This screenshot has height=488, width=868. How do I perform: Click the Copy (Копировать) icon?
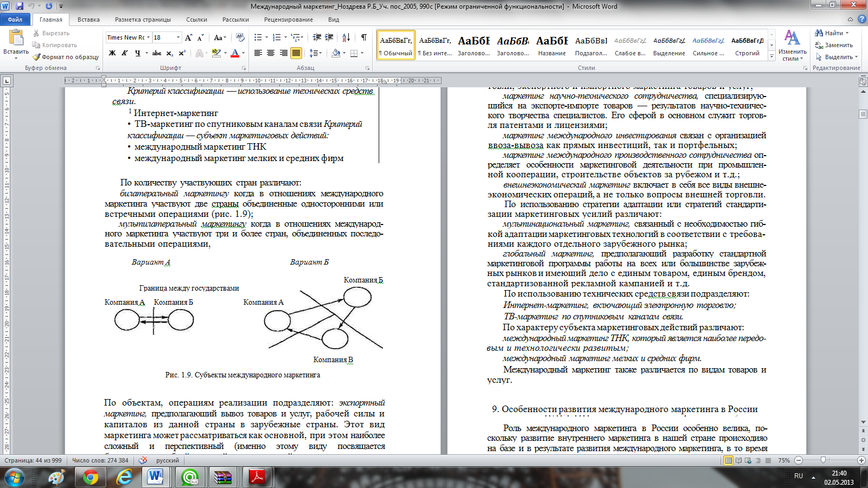(36, 45)
